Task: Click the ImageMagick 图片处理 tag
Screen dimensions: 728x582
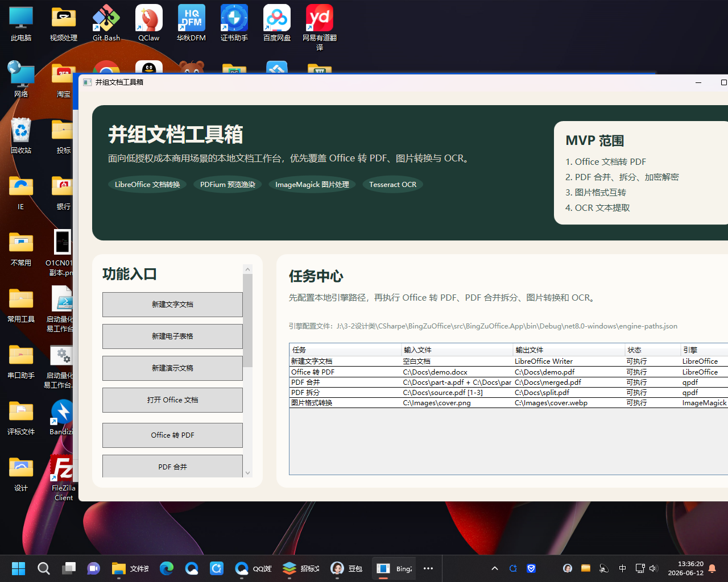Action: [312, 184]
